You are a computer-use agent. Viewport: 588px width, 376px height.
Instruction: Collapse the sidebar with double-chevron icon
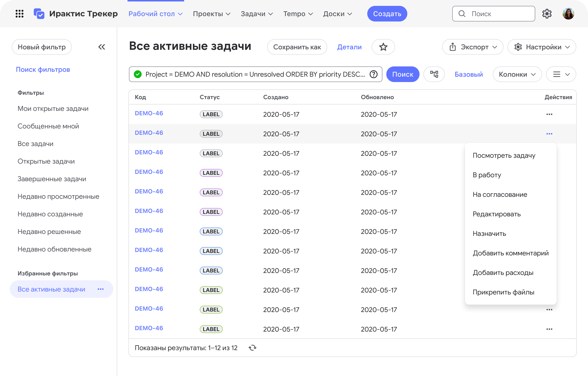pos(102,47)
